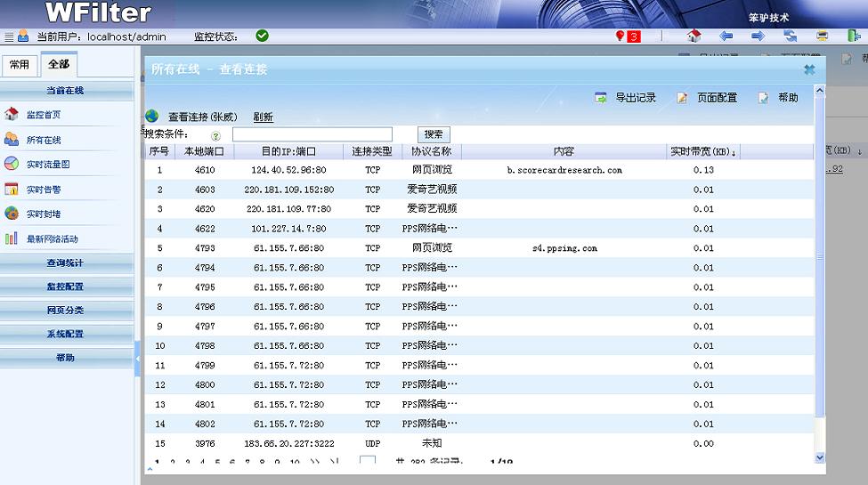
Task: Expand the 监控配置 sidebar section
Action: [x=66, y=287]
